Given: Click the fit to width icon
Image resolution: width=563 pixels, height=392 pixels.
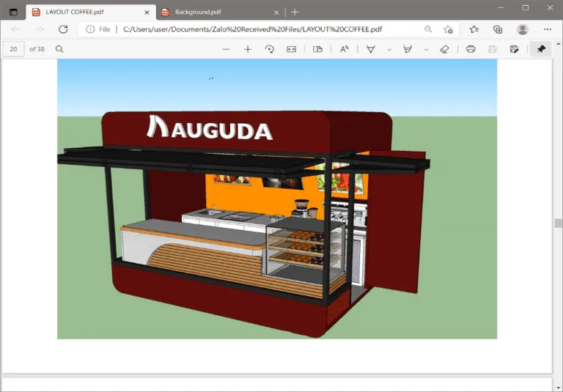Looking at the screenshot, I should pos(291,49).
